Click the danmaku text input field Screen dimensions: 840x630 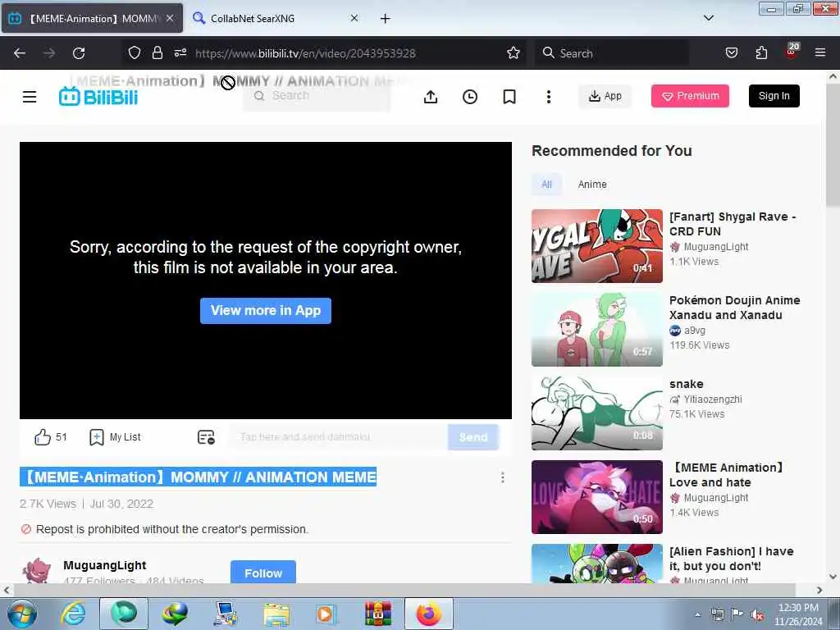[339, 437]
